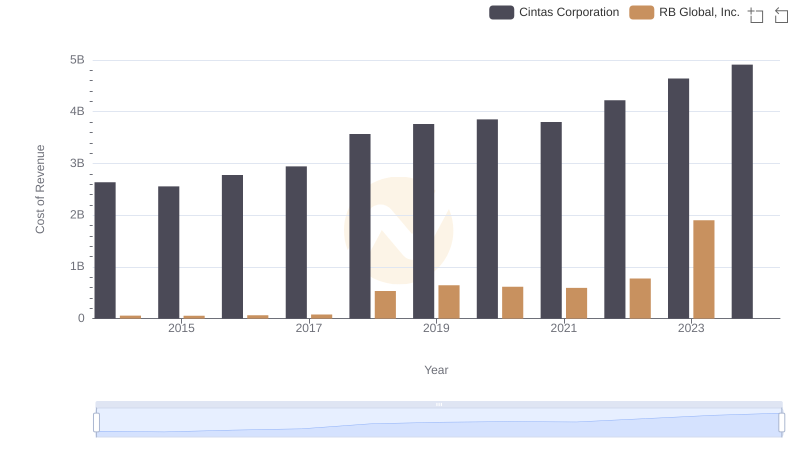Click RB Global bar for 2023
The width and height of the screenshot is (800, 461).
(704, 269)
